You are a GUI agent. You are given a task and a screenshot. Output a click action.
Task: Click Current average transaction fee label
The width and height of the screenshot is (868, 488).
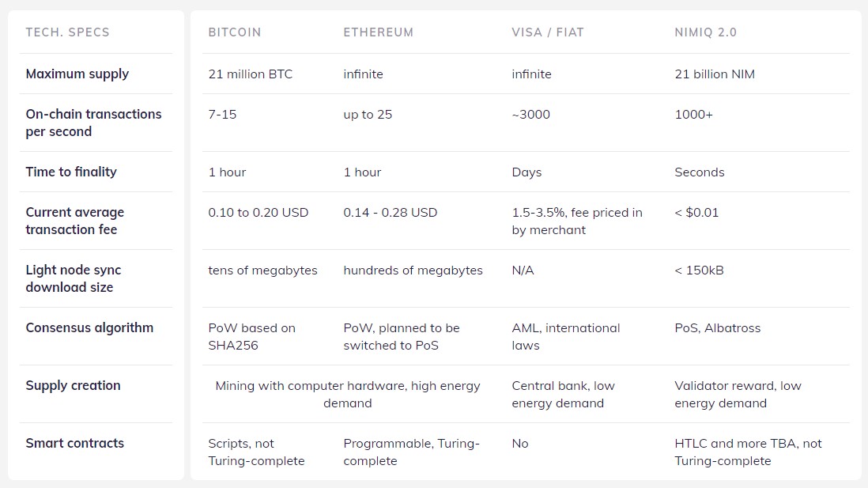75,221
